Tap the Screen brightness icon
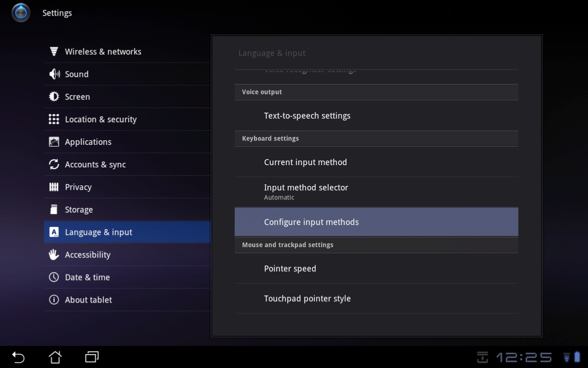The height and width of the screenshot is (368, 588). click(54, 97)
